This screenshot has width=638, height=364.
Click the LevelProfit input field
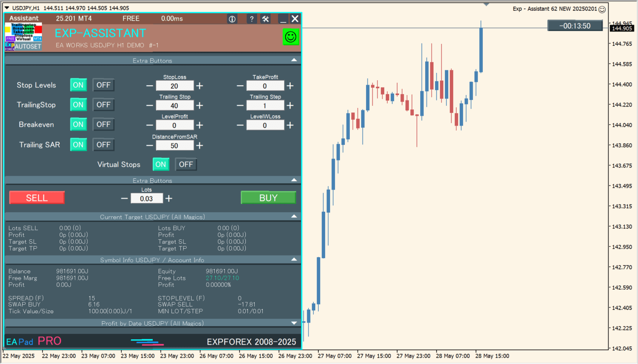(x=174, y=125)
